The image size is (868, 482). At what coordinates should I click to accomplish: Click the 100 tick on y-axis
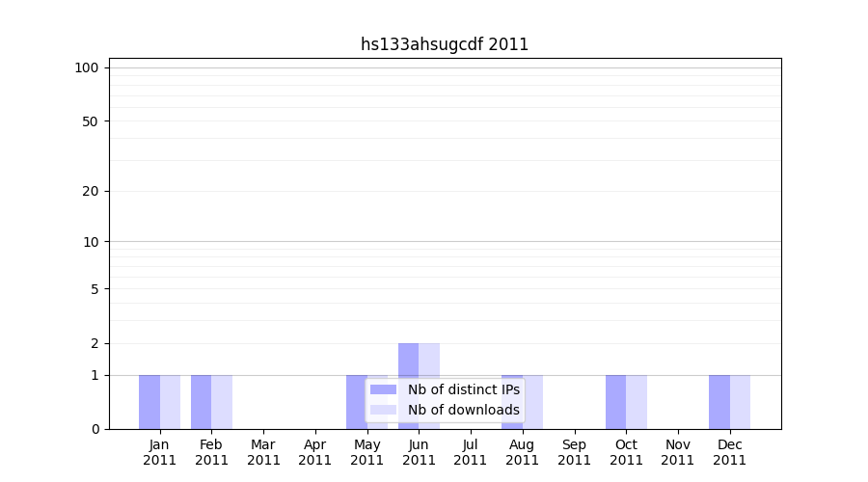[x=87, y=67]
